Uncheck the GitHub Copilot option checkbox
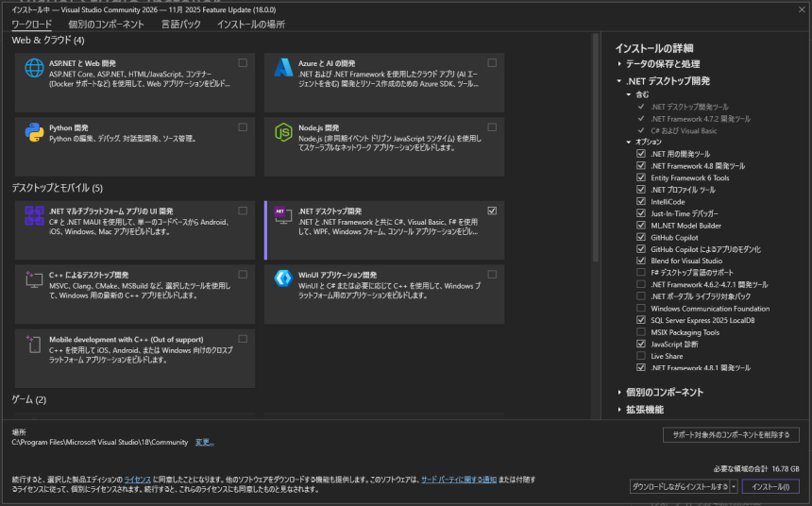This screenshot has height=506, width=812. 641,237
